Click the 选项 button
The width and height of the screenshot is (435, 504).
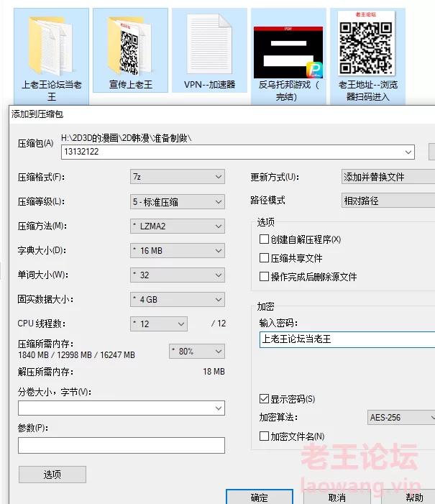(x=52, y=475)
